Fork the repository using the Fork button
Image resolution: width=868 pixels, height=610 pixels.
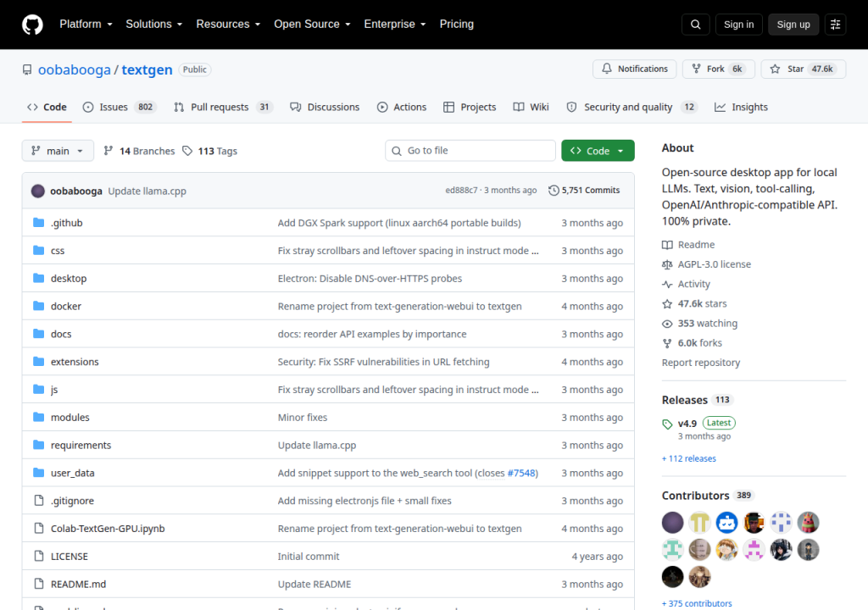click(719, 69)
